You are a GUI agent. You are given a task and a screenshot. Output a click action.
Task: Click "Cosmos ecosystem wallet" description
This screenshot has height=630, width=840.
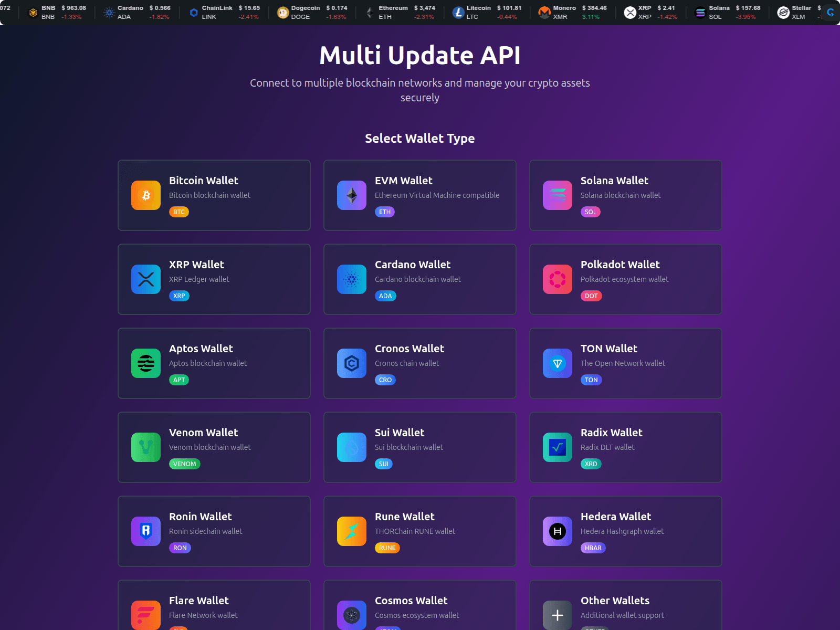[x=417, y=615]
